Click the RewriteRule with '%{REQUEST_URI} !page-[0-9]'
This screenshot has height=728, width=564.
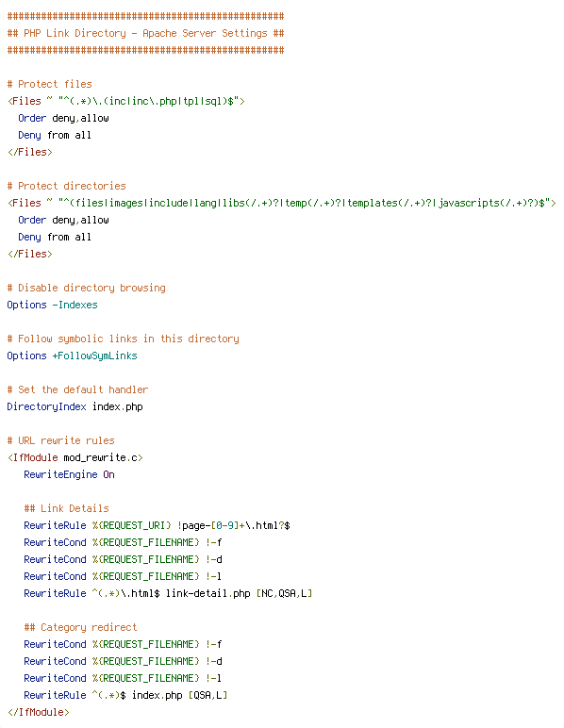(x=157, y=525)
